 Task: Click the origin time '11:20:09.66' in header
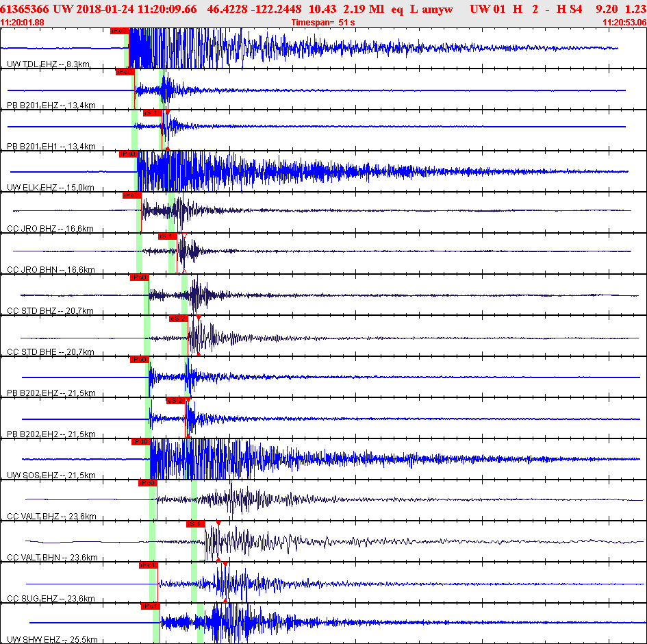click(x=167, y=9)
